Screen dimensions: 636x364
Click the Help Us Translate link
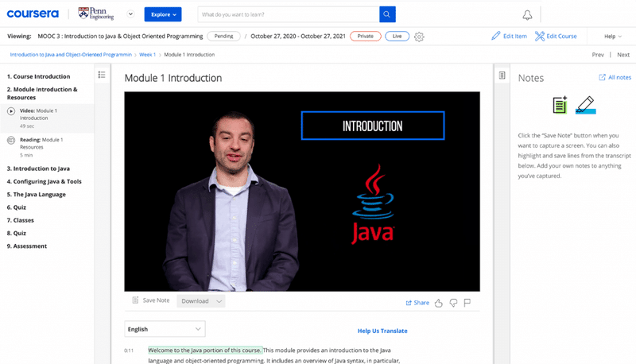pos(382,331)
